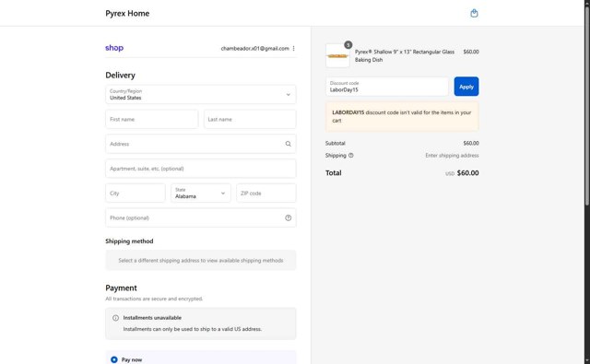
Task: Click the Phone optional field
Action: click(201, 217)
